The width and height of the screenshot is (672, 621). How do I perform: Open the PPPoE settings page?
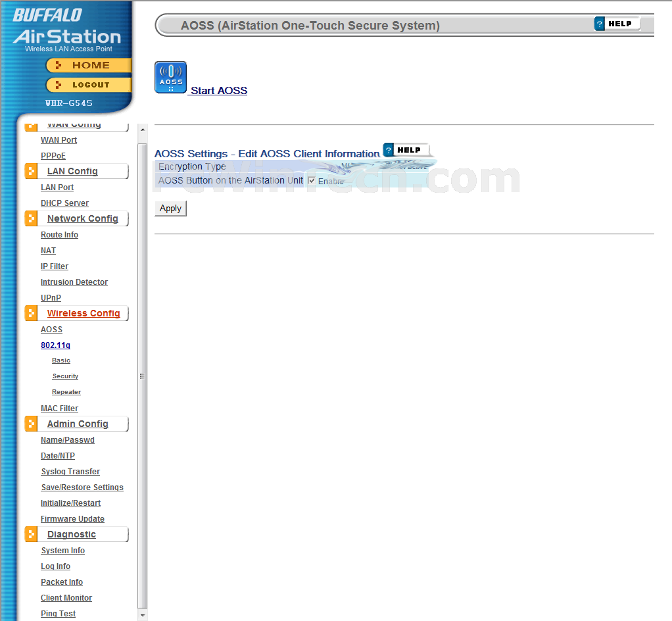(x=53, y=156)
